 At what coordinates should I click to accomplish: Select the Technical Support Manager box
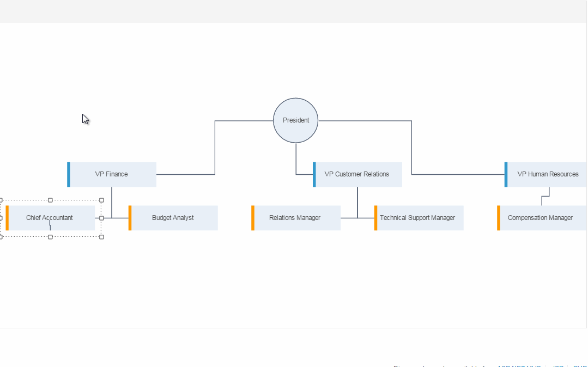418,218
